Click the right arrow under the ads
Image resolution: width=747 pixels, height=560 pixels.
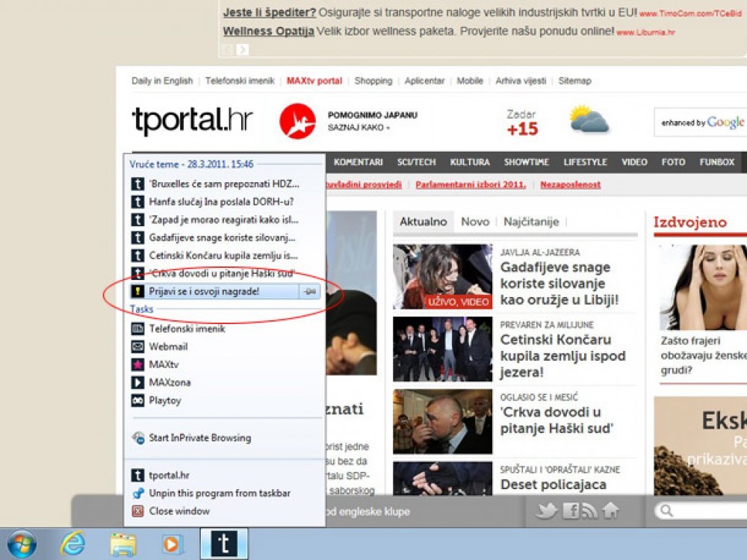pyautogui.click(x=243, y=49)
